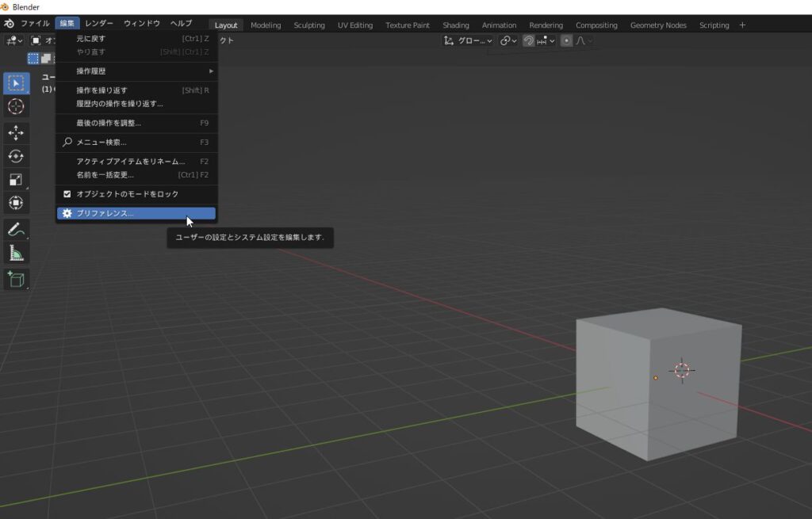Choose the new-selection box mode icon
Screen dimensions: 812x519
click(x=33, y=59)
